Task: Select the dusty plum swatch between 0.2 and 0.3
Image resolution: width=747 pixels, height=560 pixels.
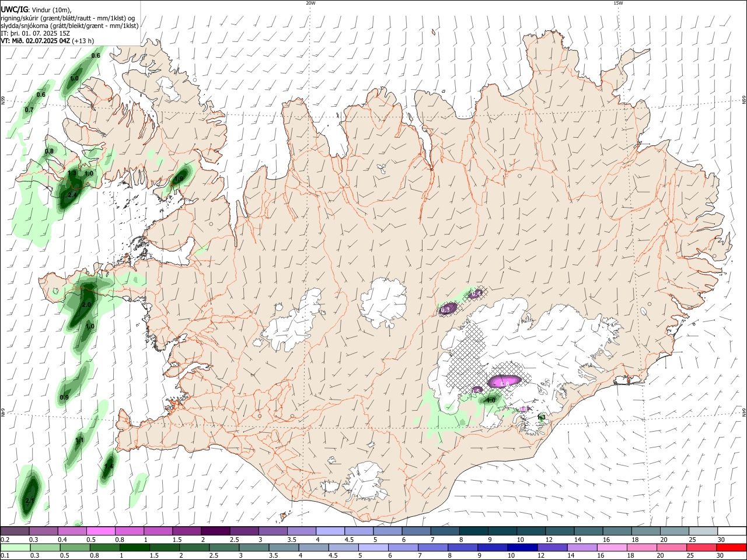Action: point(15,531)
